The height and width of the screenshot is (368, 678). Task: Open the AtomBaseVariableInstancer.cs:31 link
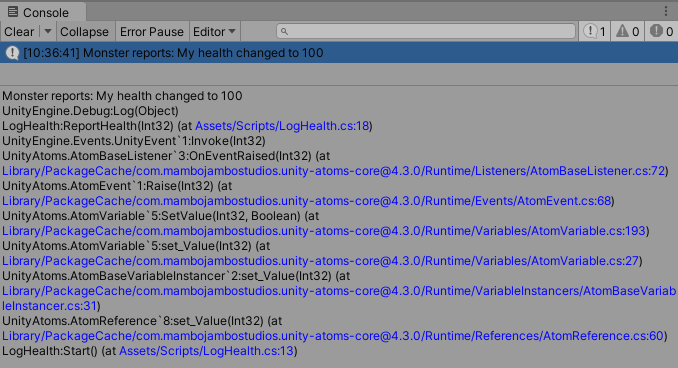pyautogui.click(x=339, y=298)
